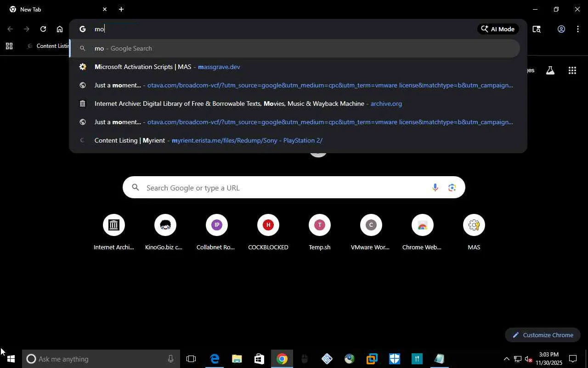Image resolution: width=588 pixels, height=368 pixels.
Task: Open the Google apps grid
Action: [572, 70]
